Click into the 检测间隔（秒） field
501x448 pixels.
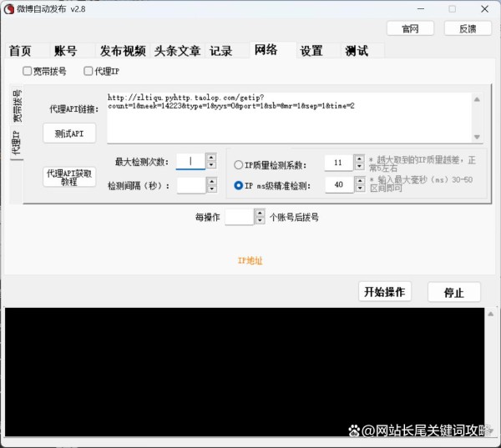(x=191, y=185)
